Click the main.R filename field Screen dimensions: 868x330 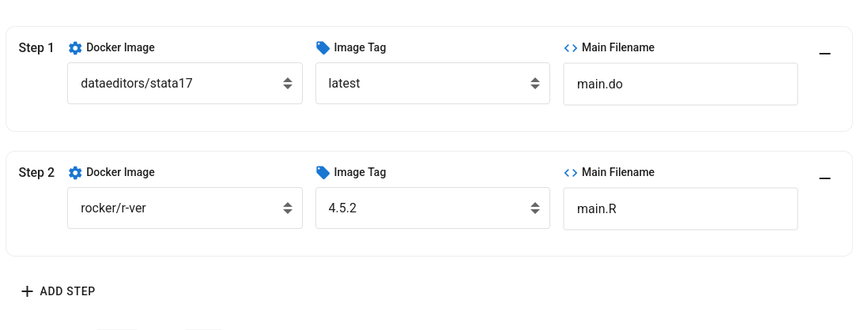click(680, 208)
